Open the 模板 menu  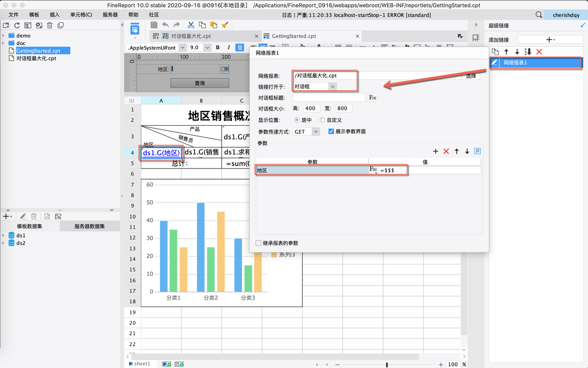click(34, 15)
